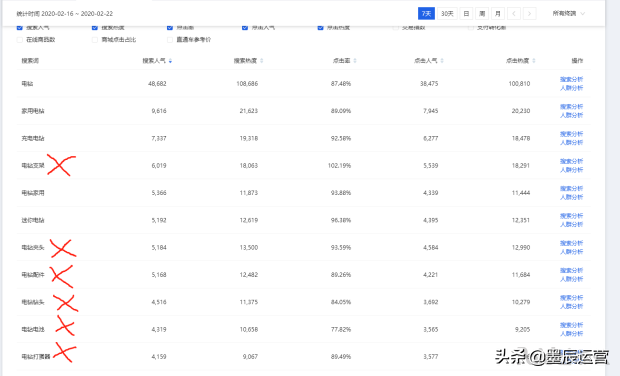Uncheck the 点击率 checkbox
Viewport: 620px width, 376px height.
[x=170, y=27]
